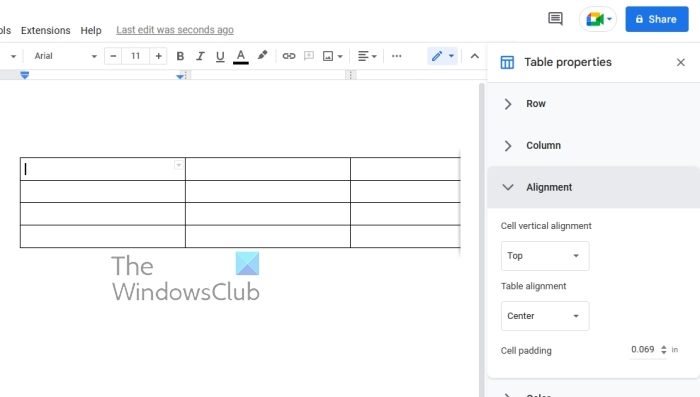The image size is (700, 397).
Task: Increase font size with plus button
Action: point(158,56)
